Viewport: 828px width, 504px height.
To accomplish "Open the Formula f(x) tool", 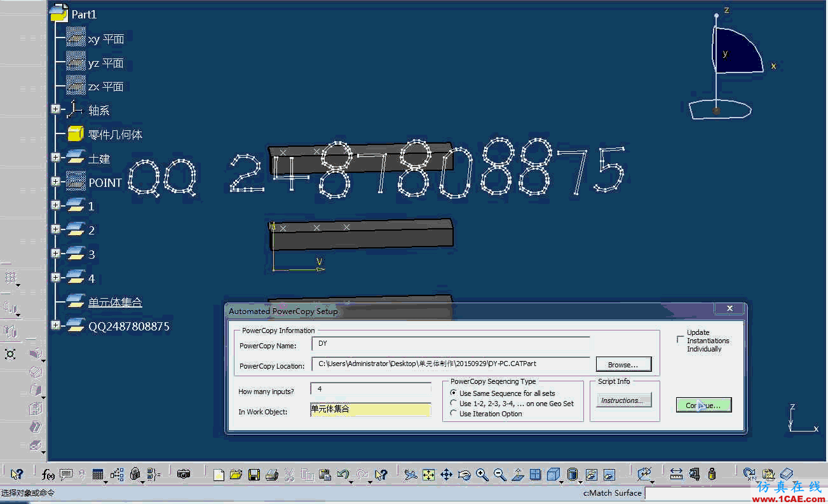I will (x=48, y=474).
